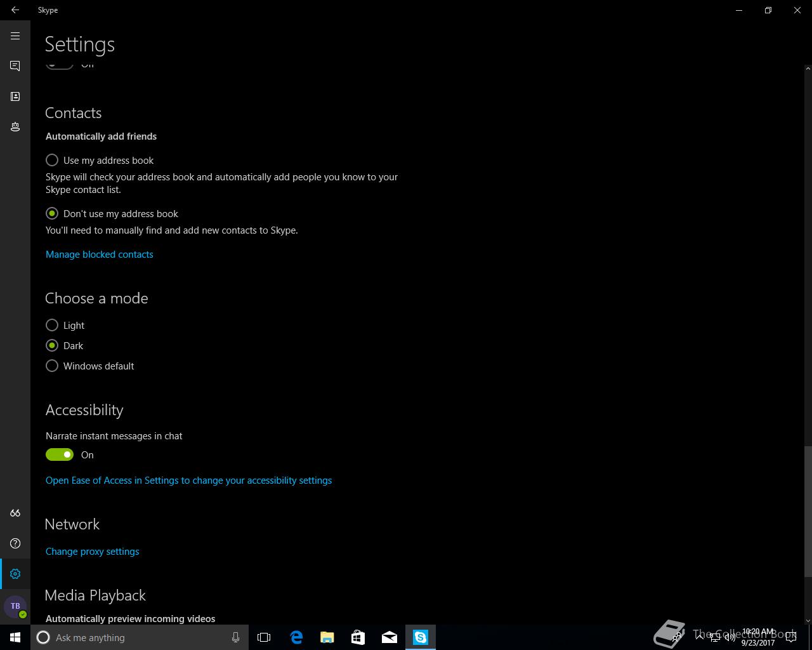
Task: Open recent chats in sidebar
Action: (15, 66)
